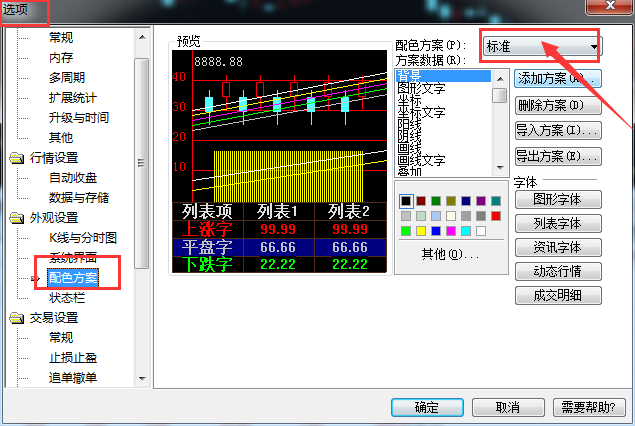Select 状态栏 in the options tree

click(67, 298)
